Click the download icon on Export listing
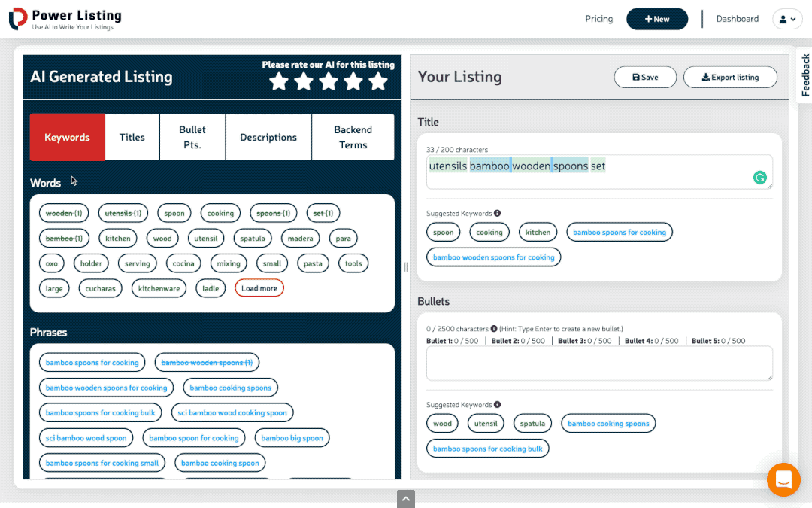Image resolution: width=812 pixels, height=508 pixels. click(x=705, y=77)
